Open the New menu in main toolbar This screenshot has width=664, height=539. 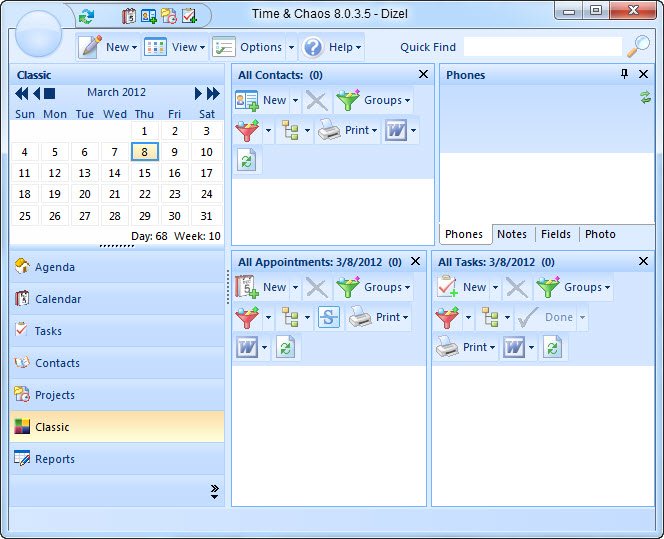click(109, 47)
